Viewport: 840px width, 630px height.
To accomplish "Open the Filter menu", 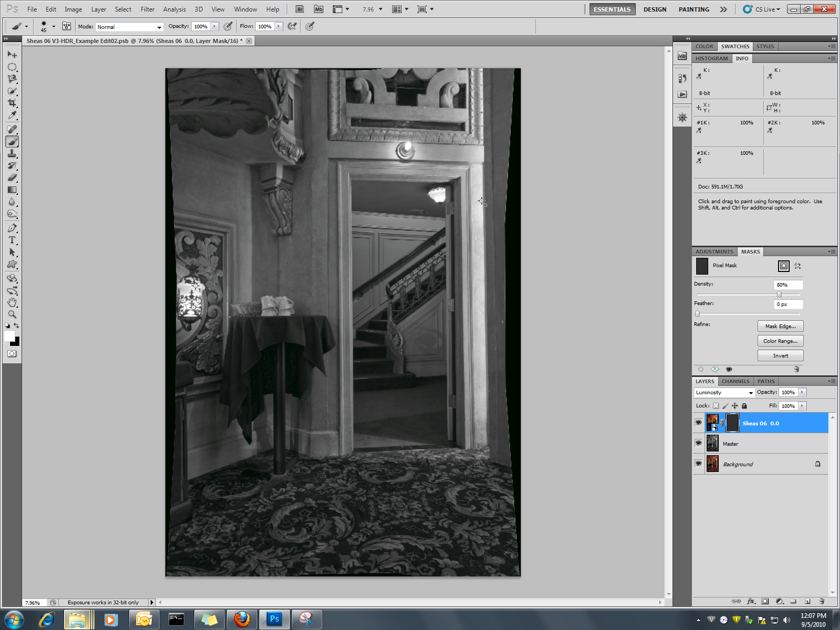I will coord(148,9).
